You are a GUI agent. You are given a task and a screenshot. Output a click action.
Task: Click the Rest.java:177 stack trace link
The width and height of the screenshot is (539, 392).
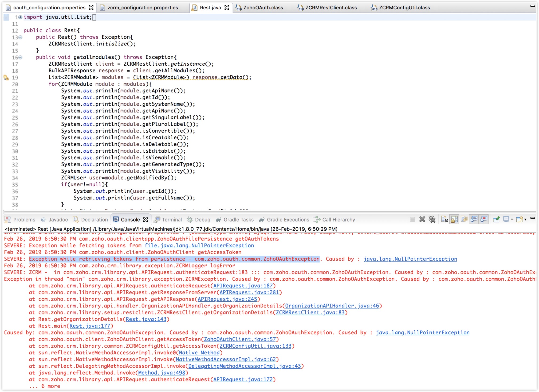coord(90,326)
